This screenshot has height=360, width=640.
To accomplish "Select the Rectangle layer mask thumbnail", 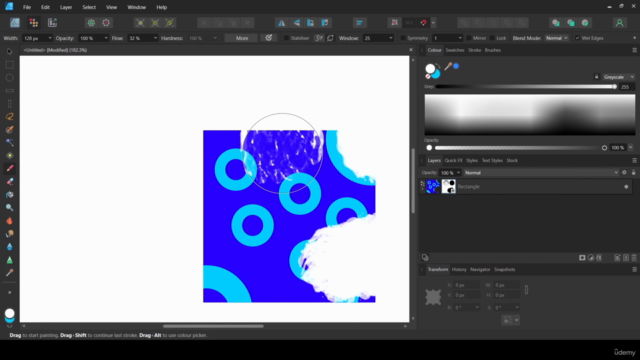I will 449,187.
